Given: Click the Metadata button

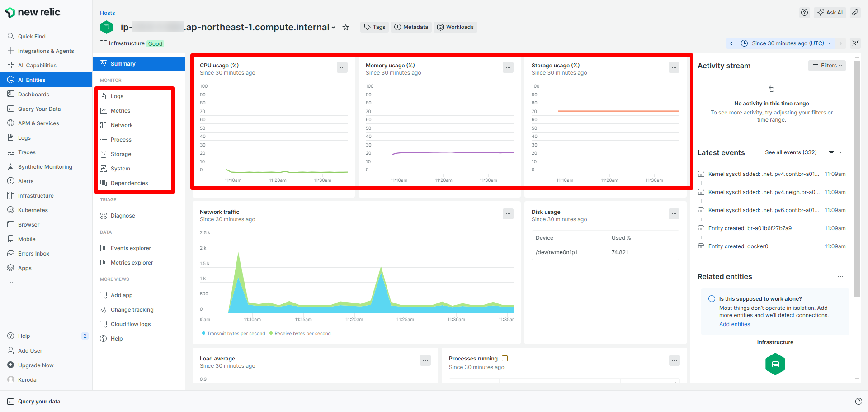Looking at the screenshot, I should pos(411,27).
